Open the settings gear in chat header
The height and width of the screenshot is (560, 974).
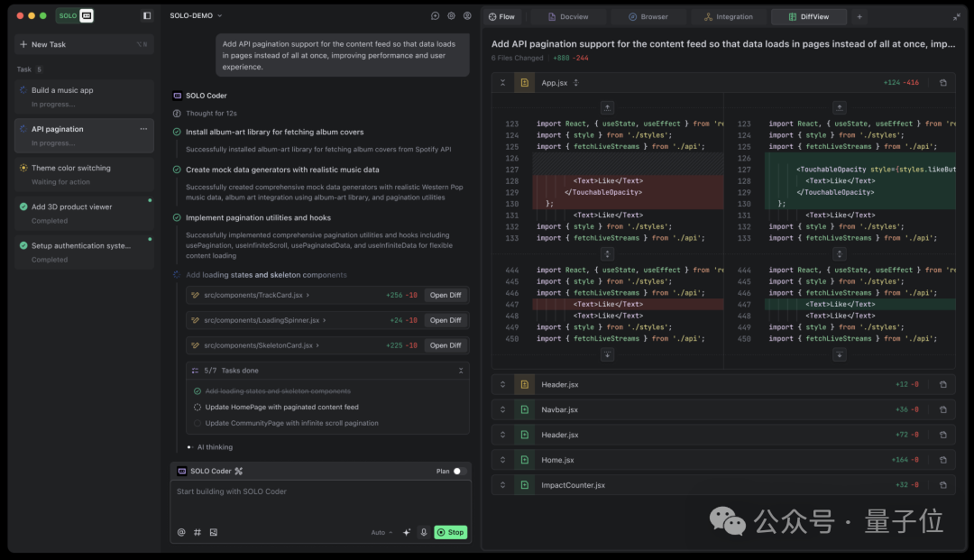coord(452,15)
